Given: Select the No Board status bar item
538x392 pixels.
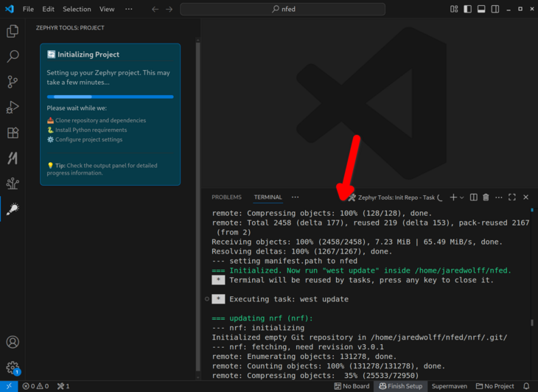Looking at the screenshot, I should (x=352, y=386).
